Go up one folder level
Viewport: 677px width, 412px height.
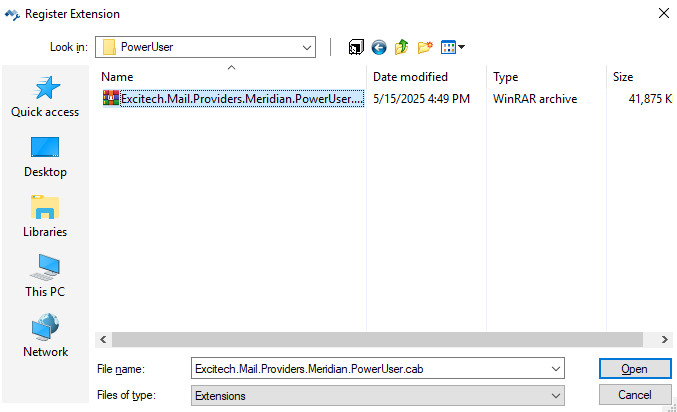pos(402,47)
